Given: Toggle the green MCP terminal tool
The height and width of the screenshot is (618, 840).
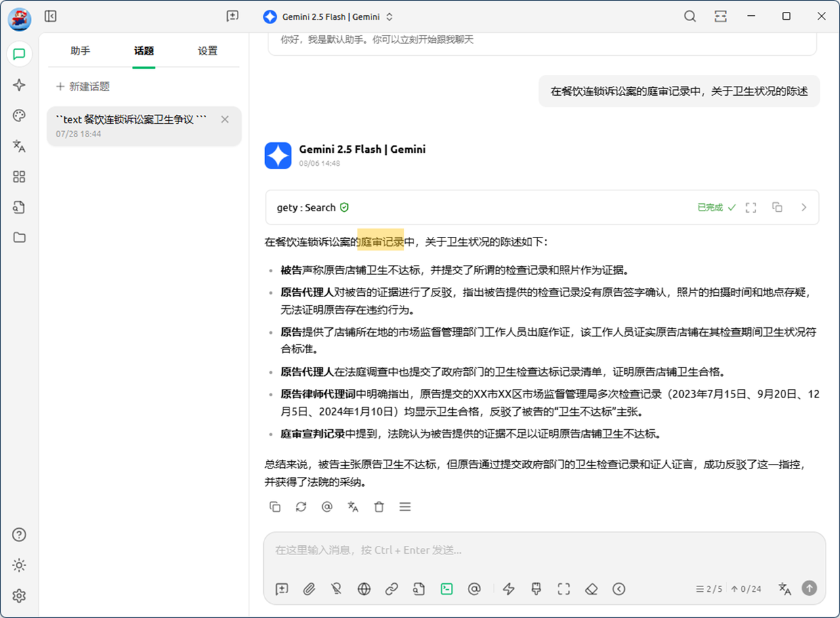Looking at the screenshot, I should [x=447, y=589].
